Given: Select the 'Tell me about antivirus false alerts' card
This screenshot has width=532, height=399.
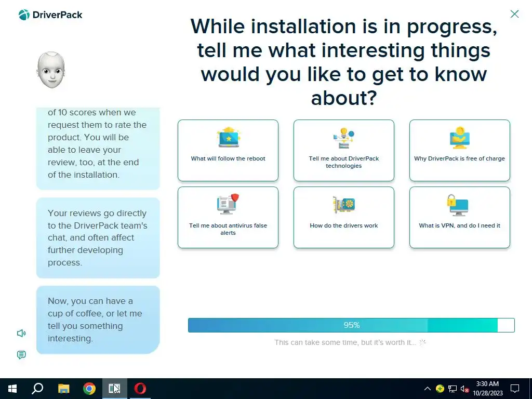Looking at the screenshot, I should [228, 218].
